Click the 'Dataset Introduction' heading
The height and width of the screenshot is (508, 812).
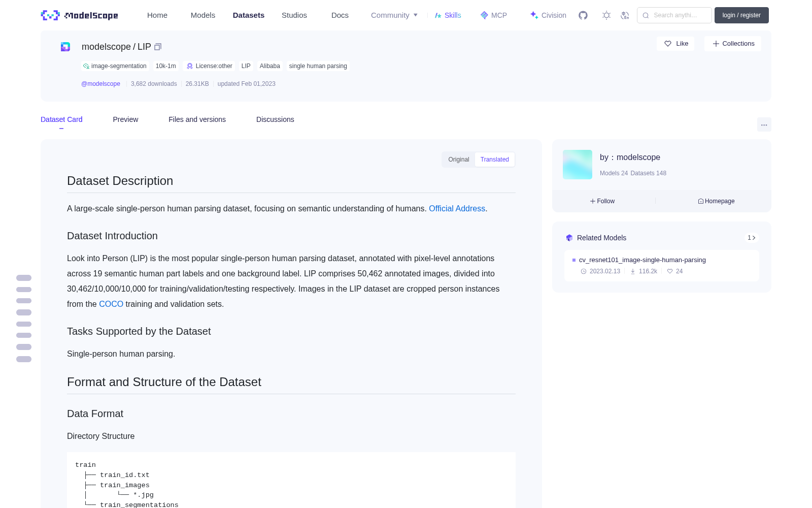coord(112,236)
